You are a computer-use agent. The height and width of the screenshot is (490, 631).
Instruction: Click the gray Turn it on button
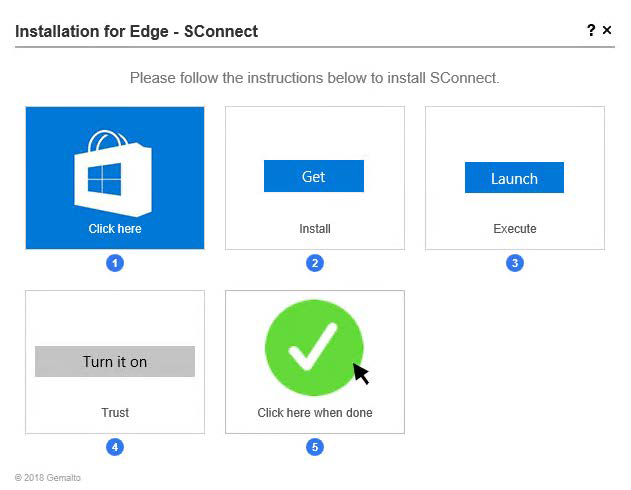pos(115,361)
